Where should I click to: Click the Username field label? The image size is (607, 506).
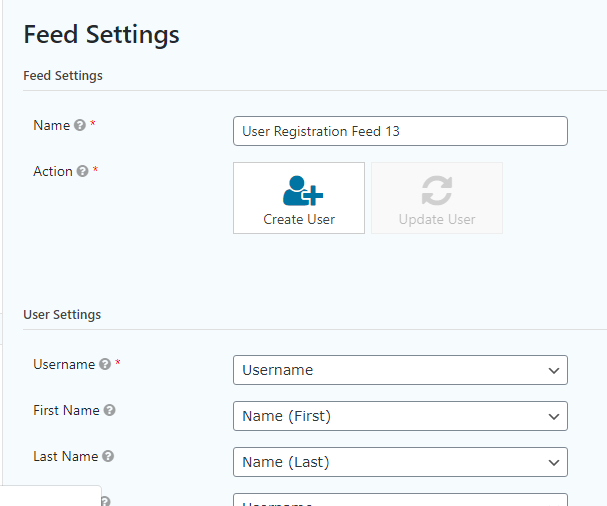click(64, 364)
